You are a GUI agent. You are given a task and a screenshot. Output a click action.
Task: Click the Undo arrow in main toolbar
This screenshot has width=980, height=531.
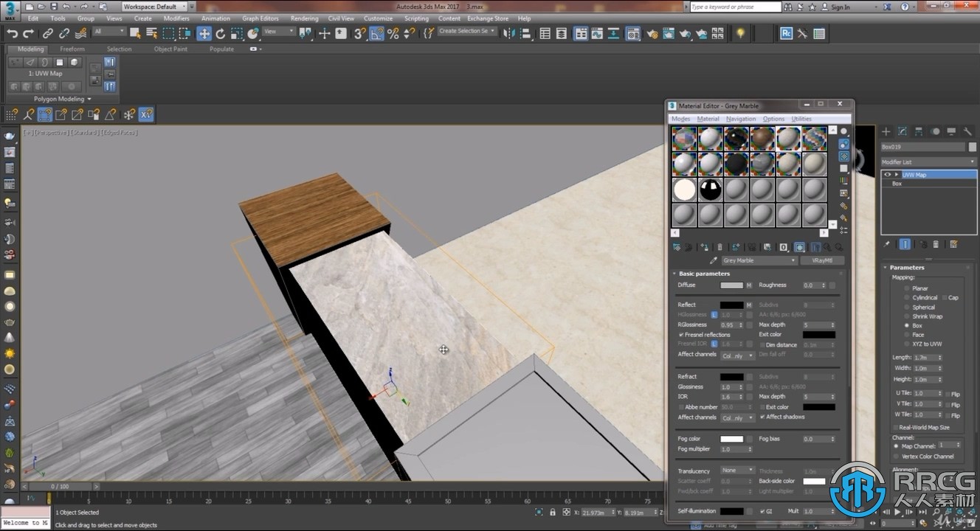(x=12, y=33)
